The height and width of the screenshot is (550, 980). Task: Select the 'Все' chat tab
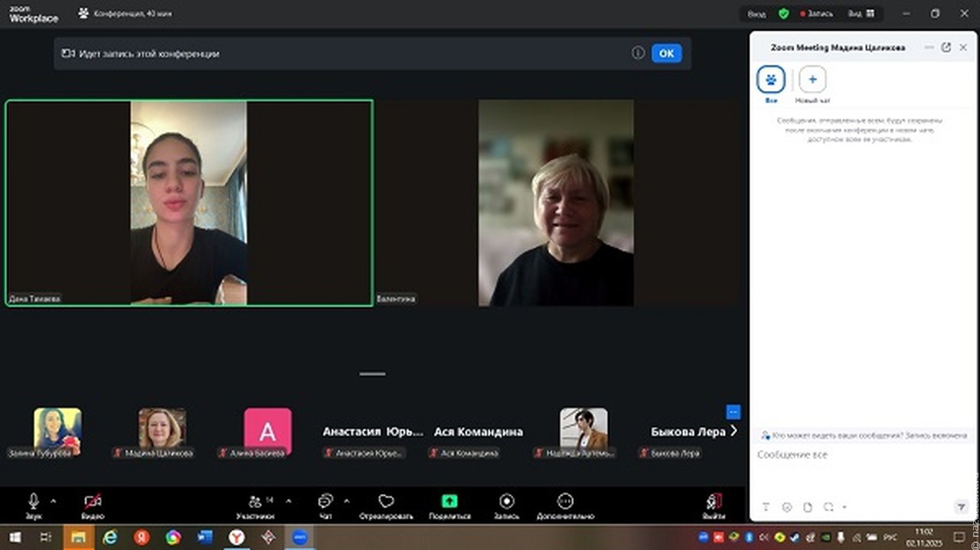click(771, 80)
